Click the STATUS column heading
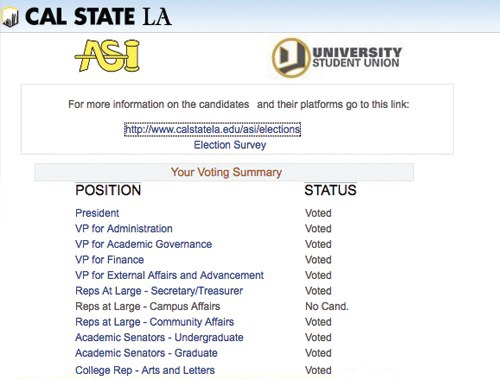Screen dimensions: 500x380 330,190
